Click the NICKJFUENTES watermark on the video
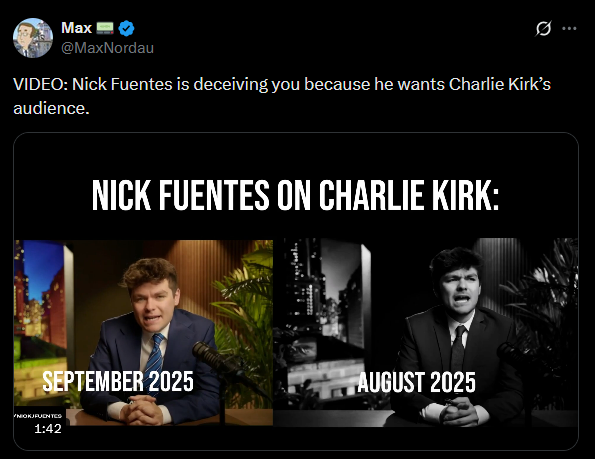The height and width of the screenshot is (459, 595). point(38,416)
